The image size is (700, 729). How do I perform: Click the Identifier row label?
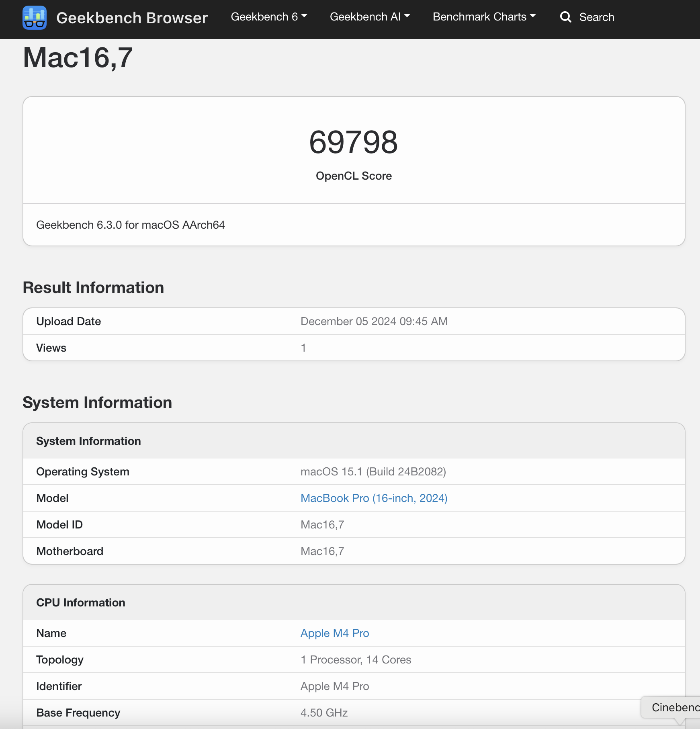coord(59,686)
